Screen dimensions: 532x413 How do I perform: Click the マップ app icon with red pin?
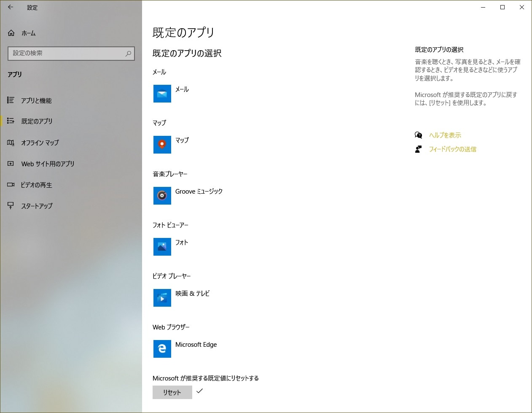pos(162,145)
